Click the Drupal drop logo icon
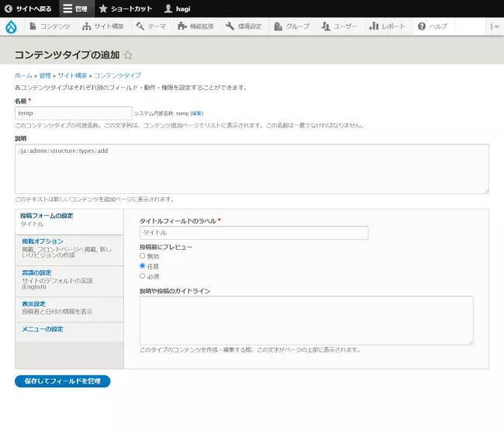The height and width of the screenshot is (430, 504). tap(11, 26)
